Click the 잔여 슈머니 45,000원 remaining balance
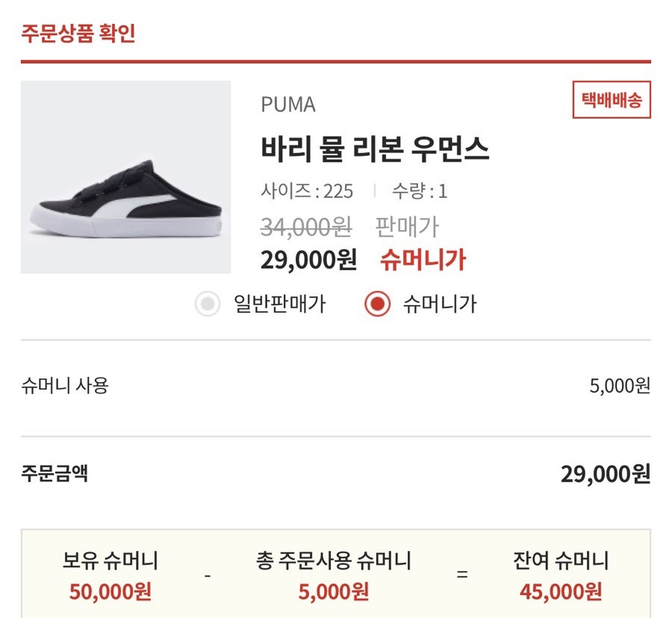The image size is (672, 618). [x=561, y=592]
